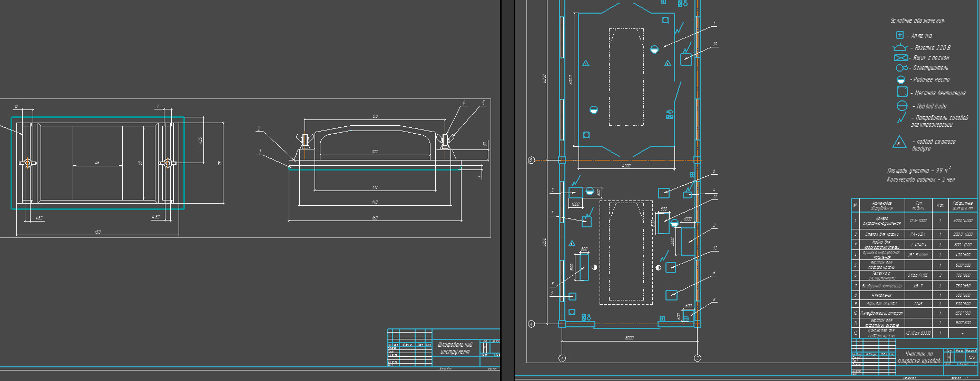Image resolution: width=980 pixels, height=381 pixels.
Task: Click '750*650' dimensions cell in table
Action: 963,286
